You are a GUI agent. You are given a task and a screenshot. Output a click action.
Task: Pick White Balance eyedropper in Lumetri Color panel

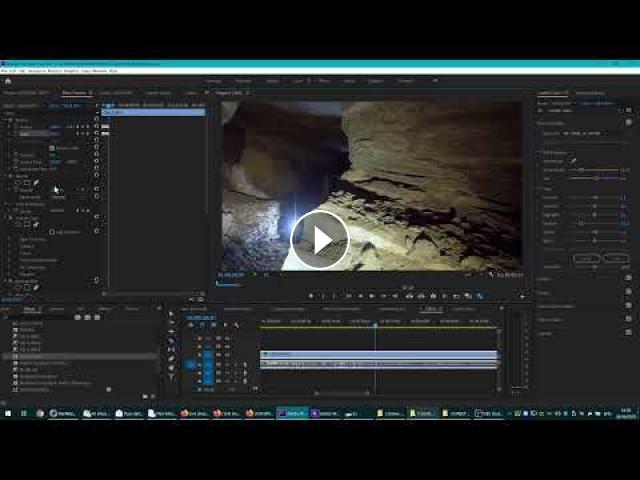[573, 161]
